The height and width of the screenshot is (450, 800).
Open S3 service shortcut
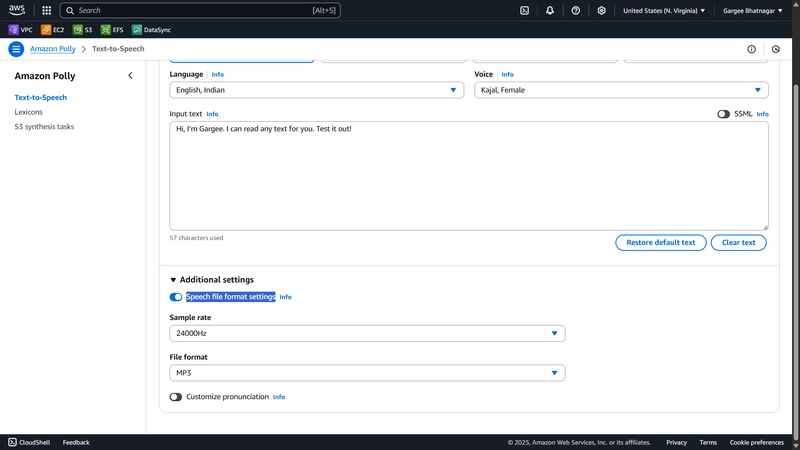(x=82, y=30)
